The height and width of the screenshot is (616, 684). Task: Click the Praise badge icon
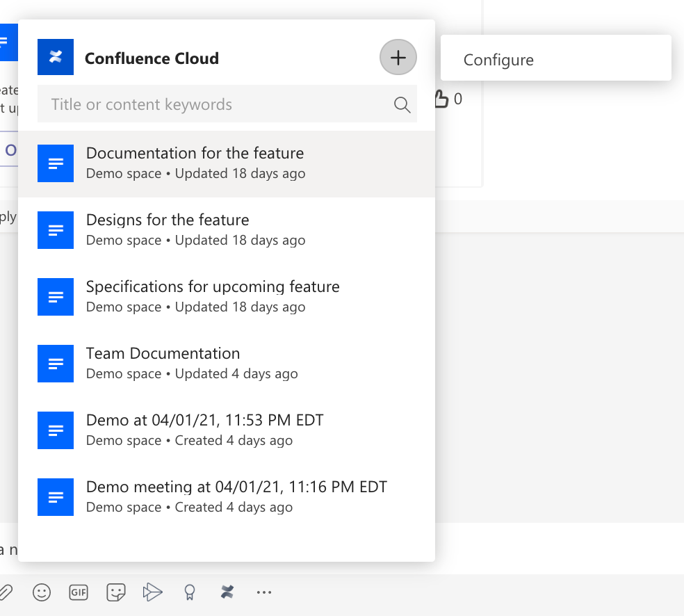click(189, 592)
